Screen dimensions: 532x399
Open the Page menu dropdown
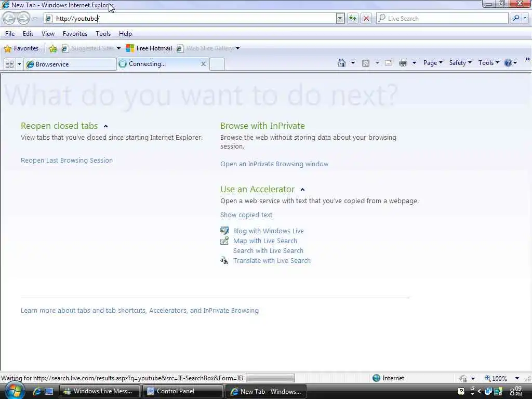[433, 63]
